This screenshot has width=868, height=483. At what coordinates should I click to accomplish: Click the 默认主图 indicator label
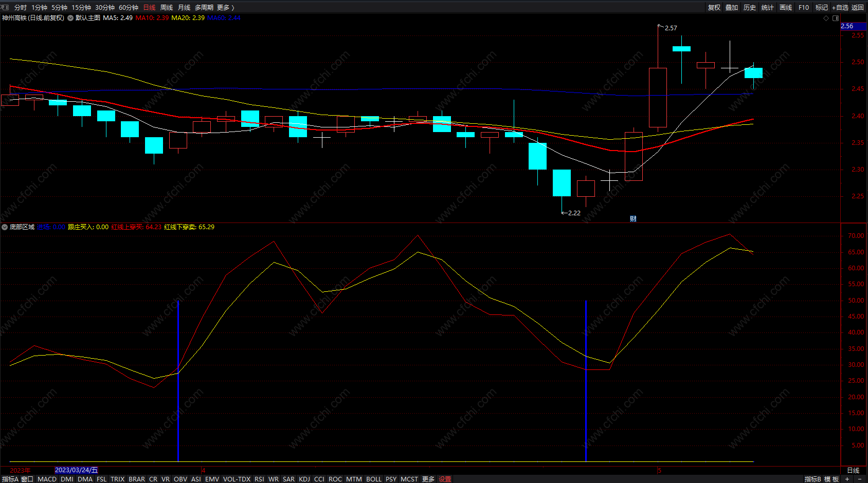pyautogui.click(x=88, y=18)
